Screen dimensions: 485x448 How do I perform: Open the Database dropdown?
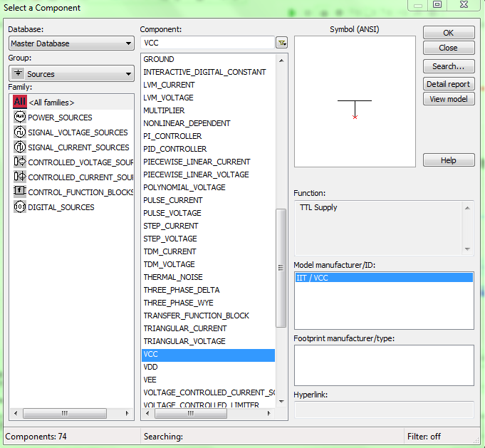point(71,43)
